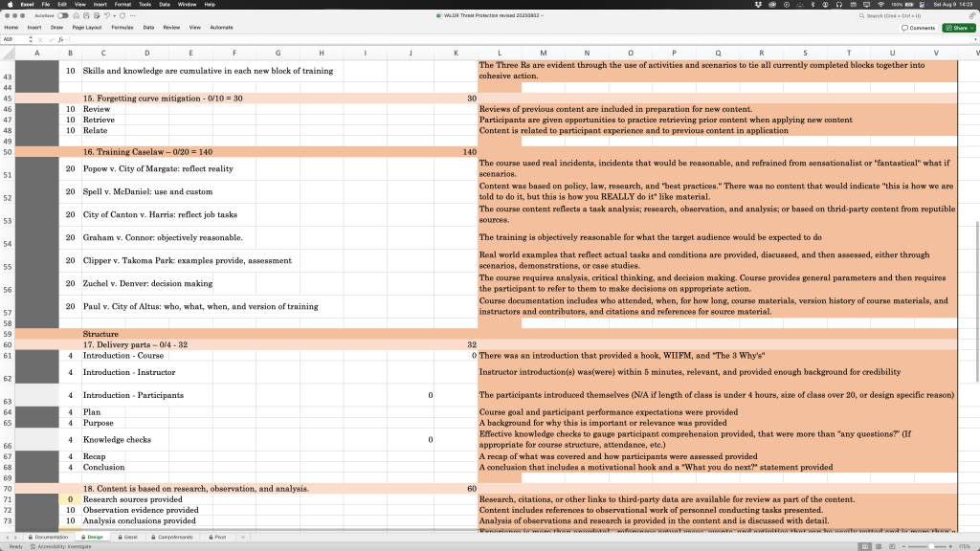Click the Undo arrow icon
Image resolution: width=980 pixels, height=551 pixels.
pos(107,15)
